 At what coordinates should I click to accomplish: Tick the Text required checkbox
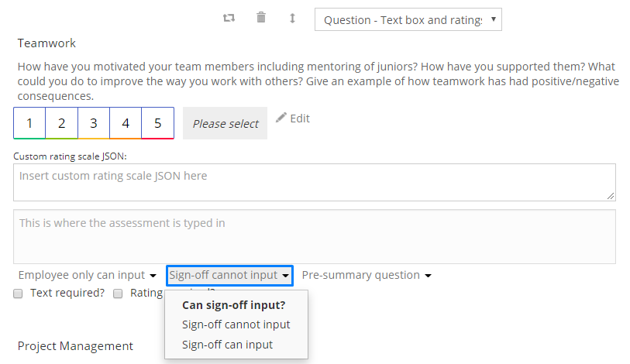pos(18,294)
